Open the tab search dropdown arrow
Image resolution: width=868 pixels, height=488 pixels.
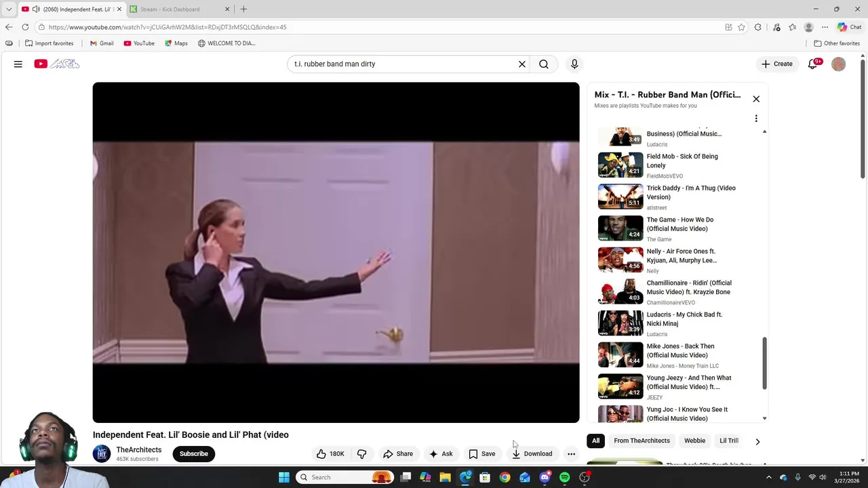click(9, 9)
